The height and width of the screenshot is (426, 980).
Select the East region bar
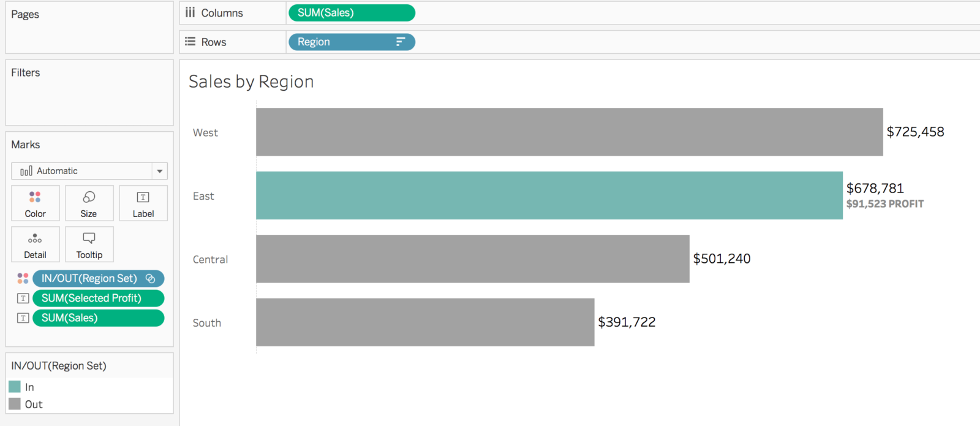click(549, 196)
